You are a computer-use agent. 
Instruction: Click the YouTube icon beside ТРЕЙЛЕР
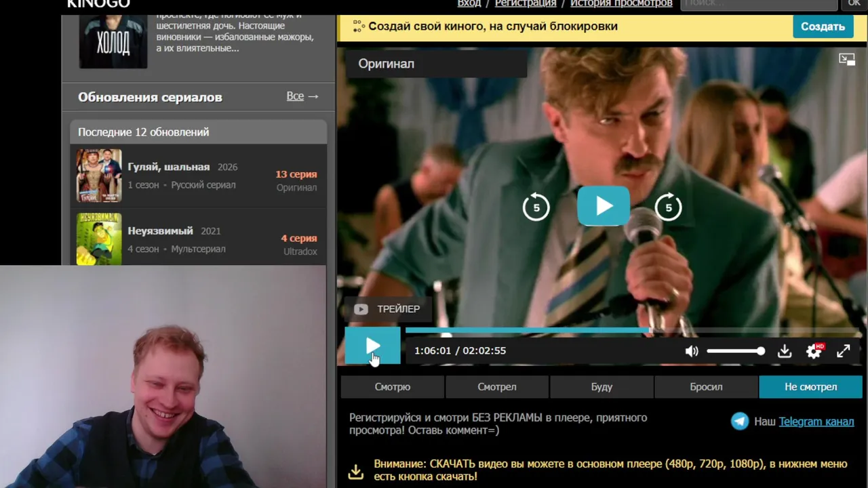click(x=361, y=309)
